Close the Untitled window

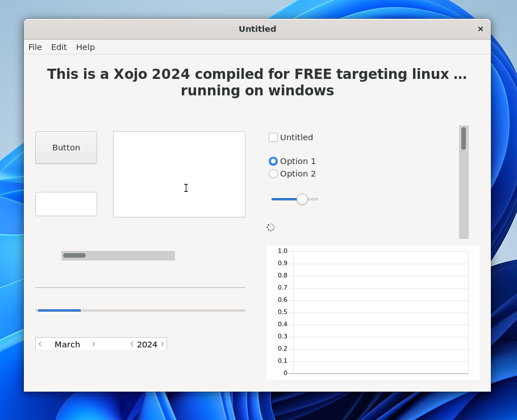[481, 29]
